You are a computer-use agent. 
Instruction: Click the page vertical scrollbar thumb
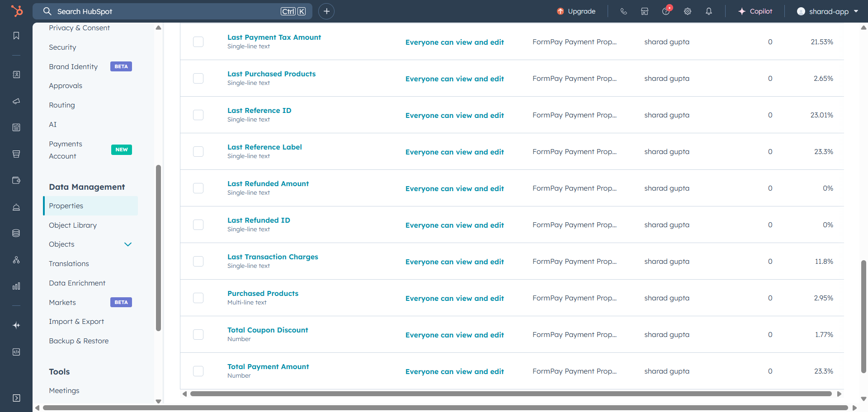tap(863, 316)
